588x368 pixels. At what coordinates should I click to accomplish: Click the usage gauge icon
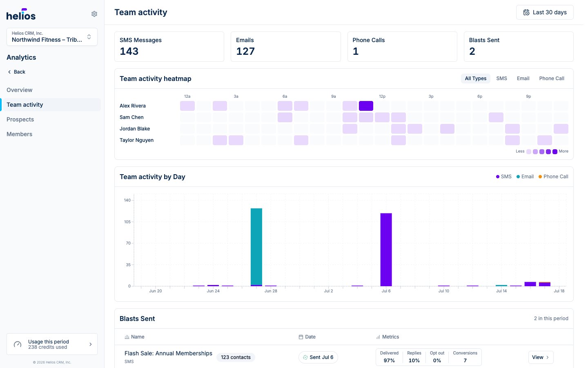pos(18,344)
